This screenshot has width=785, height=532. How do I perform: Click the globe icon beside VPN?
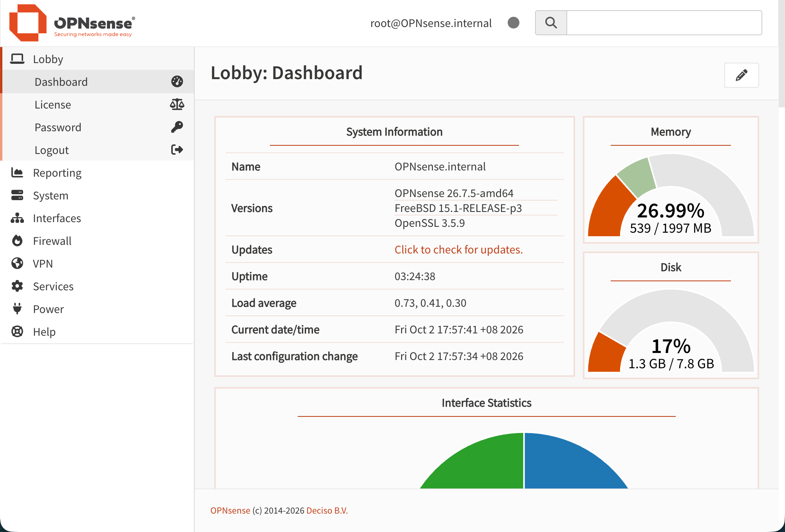coord(17,263)
